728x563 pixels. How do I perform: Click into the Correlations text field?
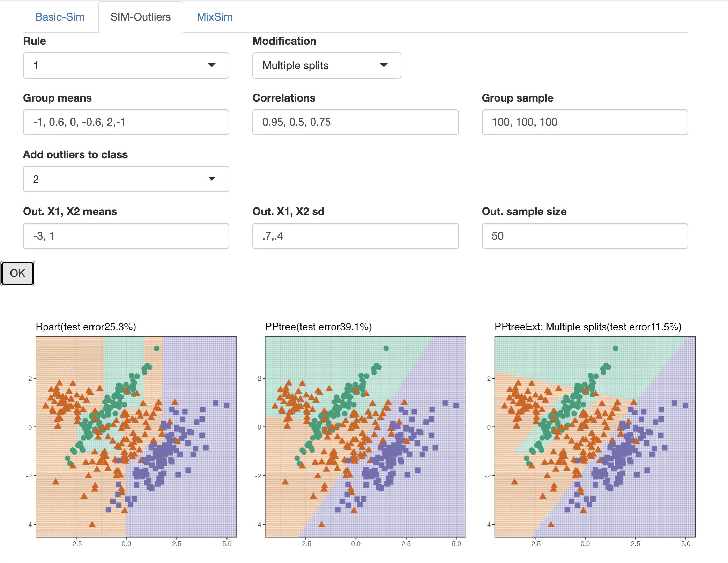click(x=355, y=122)
